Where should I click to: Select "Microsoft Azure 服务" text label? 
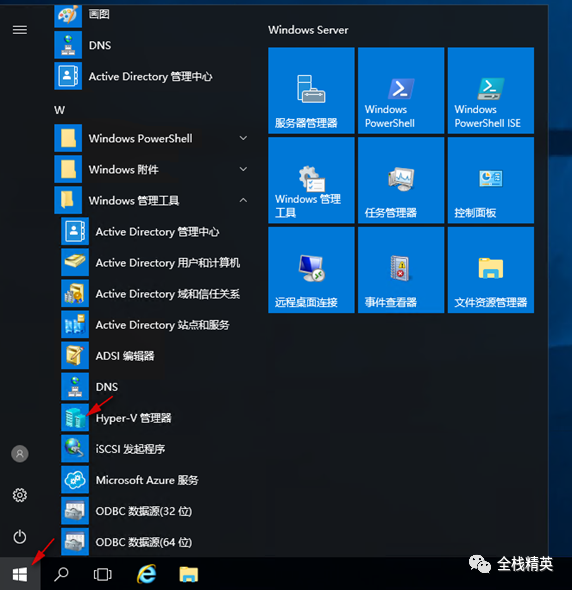point(147,480)
